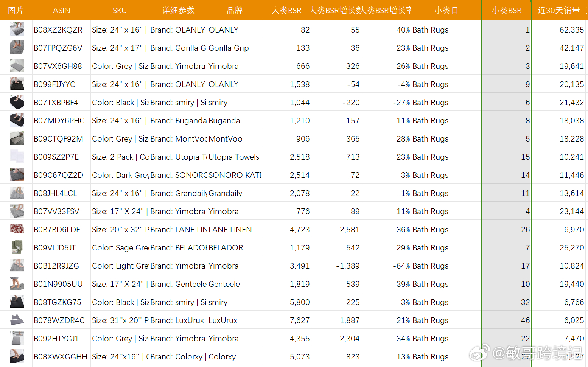Click the detail cell "Brand: Colorxy"
Viewport: 588px width, 367px height.
click(178, 357)
